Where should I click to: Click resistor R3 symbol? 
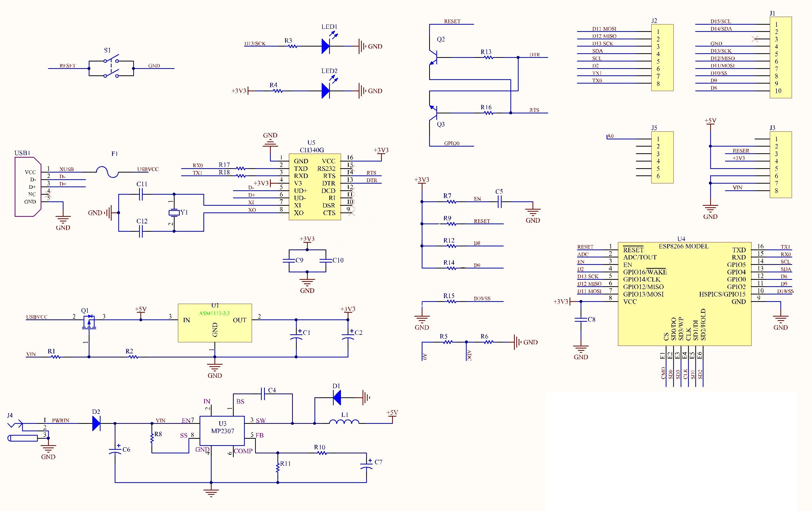(293, 46)
